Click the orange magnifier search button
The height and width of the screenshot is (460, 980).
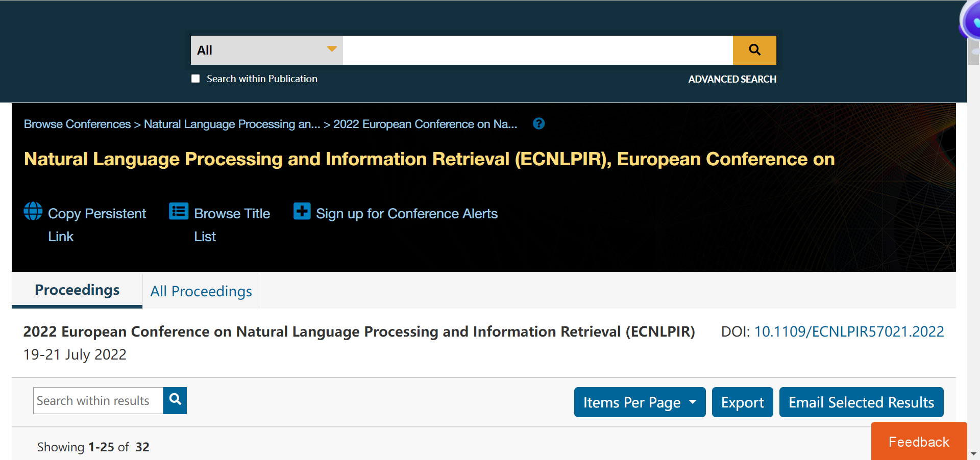coord(754,50)
